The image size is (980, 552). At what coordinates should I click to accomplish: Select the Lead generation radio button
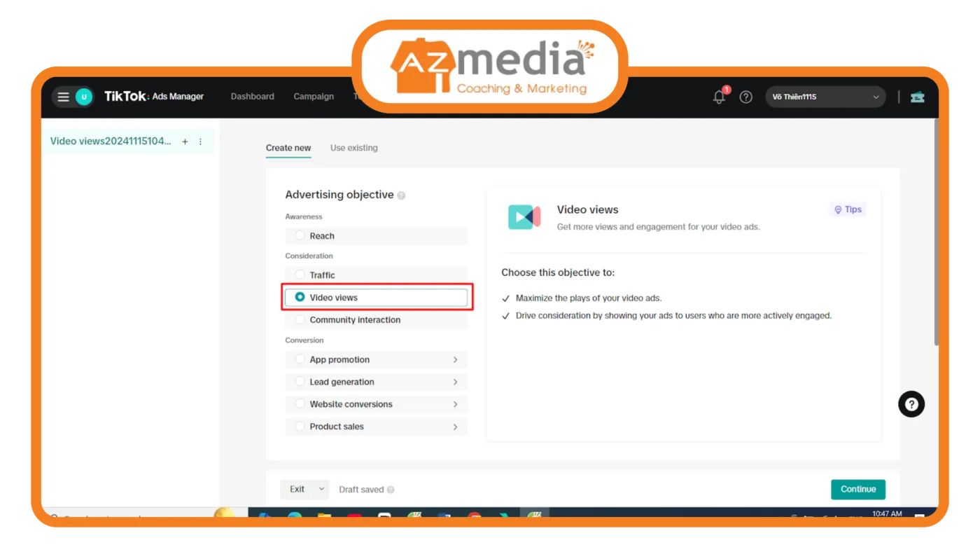[x=300, y=382]
